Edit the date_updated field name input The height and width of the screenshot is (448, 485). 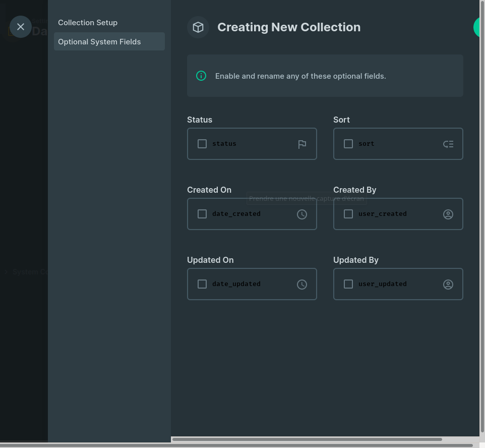click(252, 284)
